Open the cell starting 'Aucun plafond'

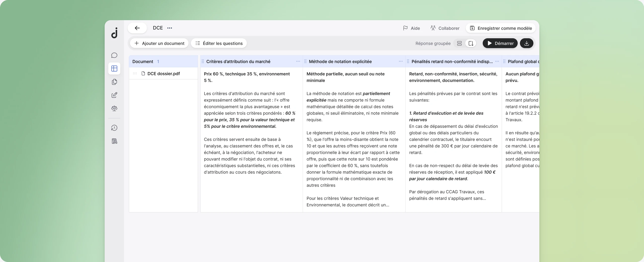pyautogui.click(x=521, y=140)
